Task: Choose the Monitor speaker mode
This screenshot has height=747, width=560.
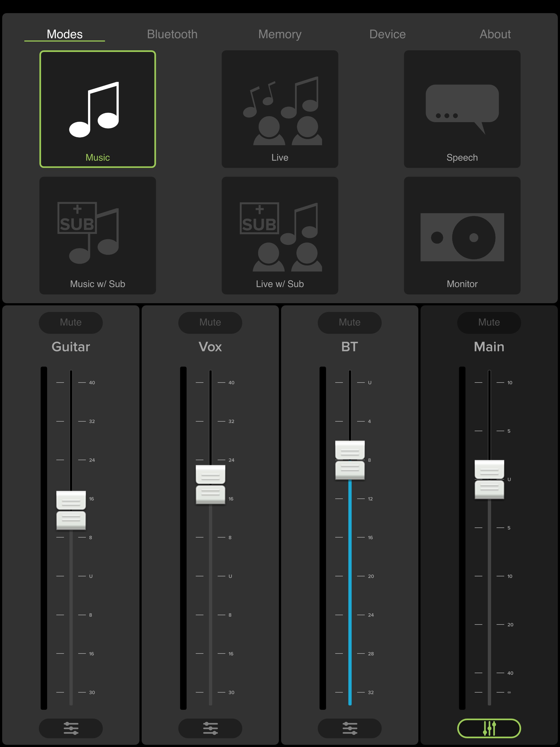Action: 462,235
